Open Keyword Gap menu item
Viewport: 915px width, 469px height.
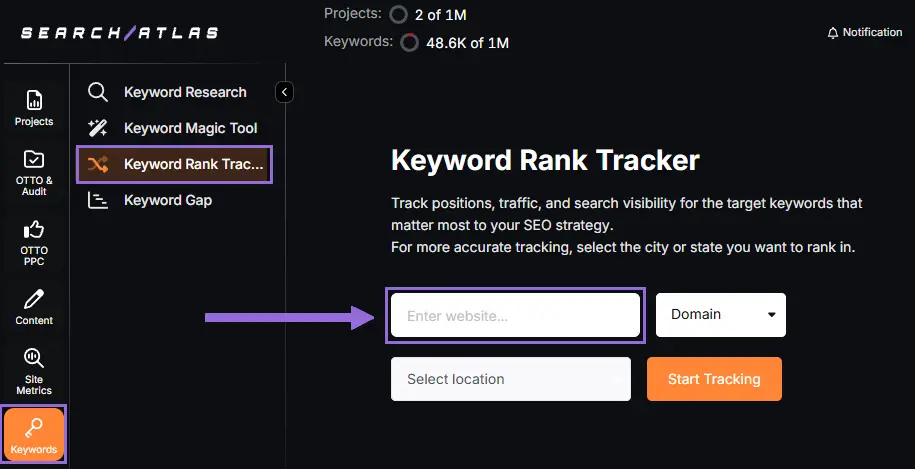[167, 200]
